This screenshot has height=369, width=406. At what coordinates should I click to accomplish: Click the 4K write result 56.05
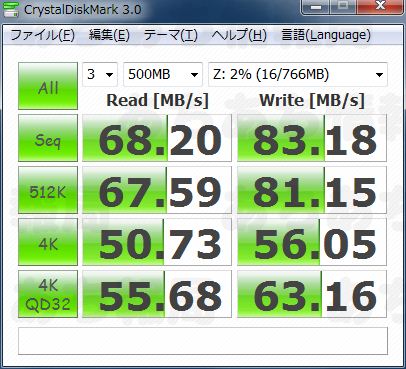pos(312,242)
